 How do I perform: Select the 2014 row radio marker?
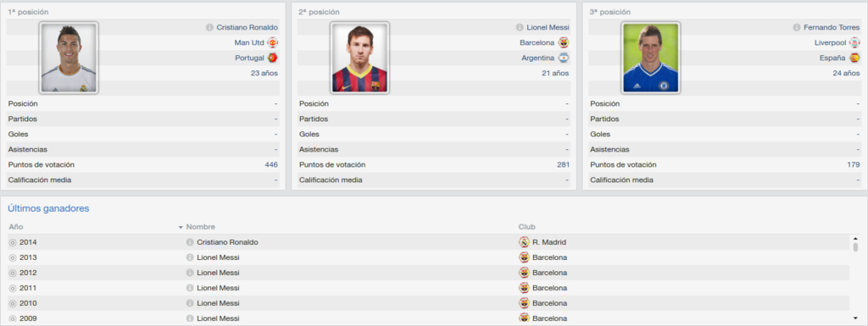[12, 242]
